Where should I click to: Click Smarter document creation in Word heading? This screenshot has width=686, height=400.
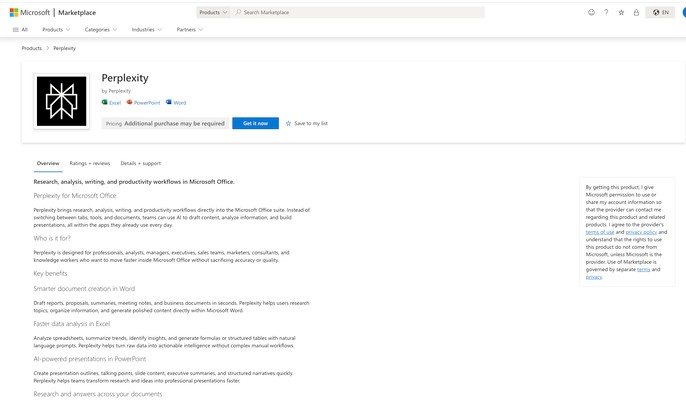tap(84, 288)
